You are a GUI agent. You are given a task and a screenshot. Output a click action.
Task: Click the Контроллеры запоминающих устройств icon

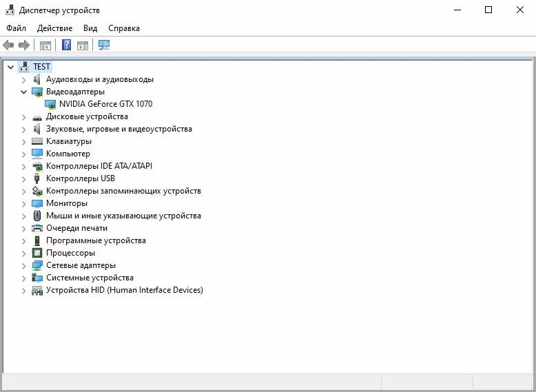pos(37,191)
